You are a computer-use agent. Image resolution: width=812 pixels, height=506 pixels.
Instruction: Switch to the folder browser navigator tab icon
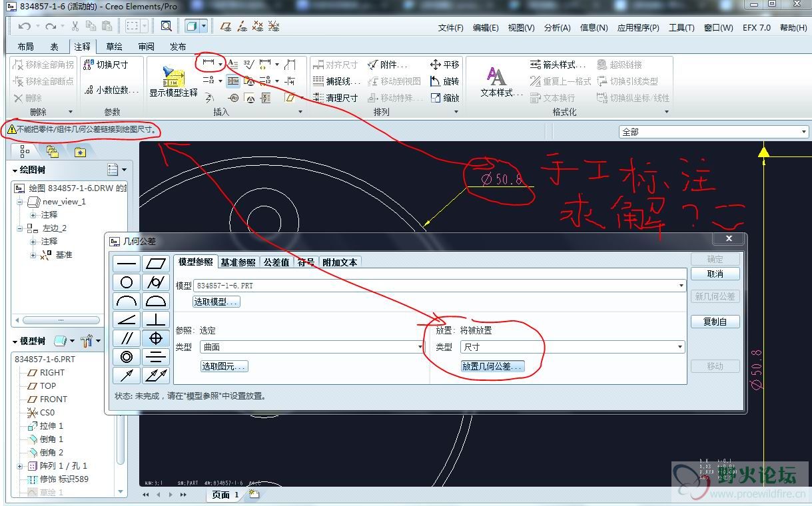tap(53, 152)
